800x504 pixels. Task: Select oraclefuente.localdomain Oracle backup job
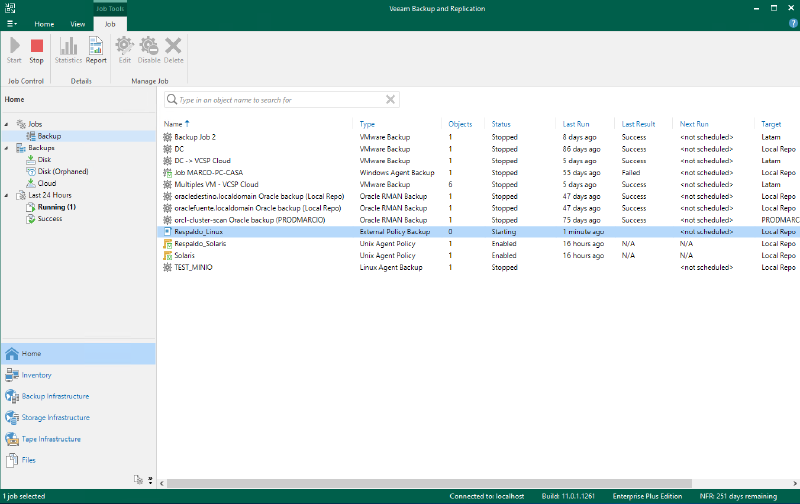click(x=479, y=208)
